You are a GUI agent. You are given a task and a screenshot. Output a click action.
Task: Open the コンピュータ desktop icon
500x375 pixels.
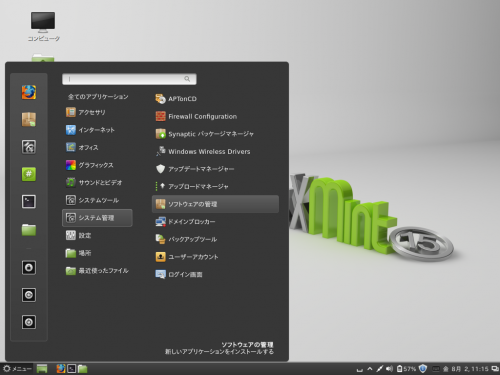(x=43, y=27)
